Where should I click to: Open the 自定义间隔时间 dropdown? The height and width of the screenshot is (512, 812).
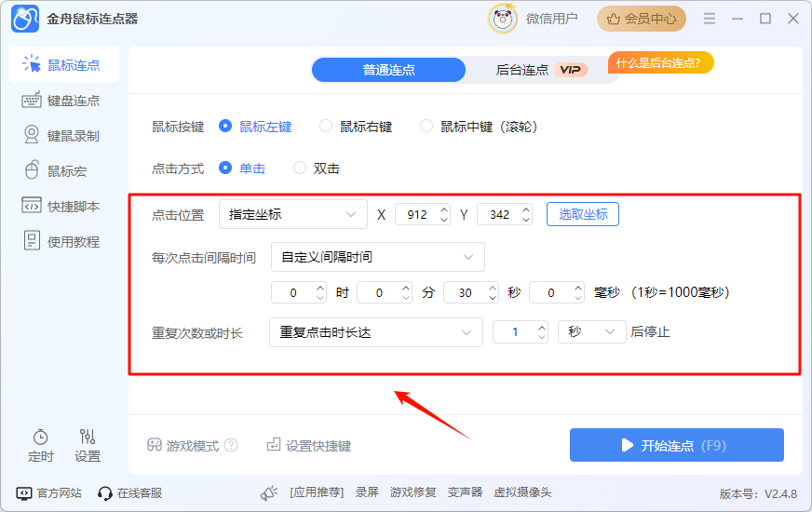(378, 257)
